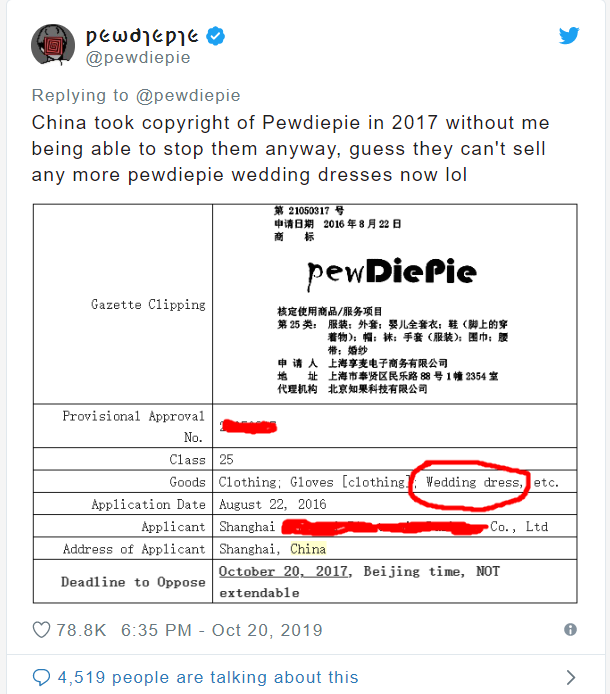This screenshot has width=610, height=694.
Task: Click the Twitter bird logo
Action: tap(569, 36)
